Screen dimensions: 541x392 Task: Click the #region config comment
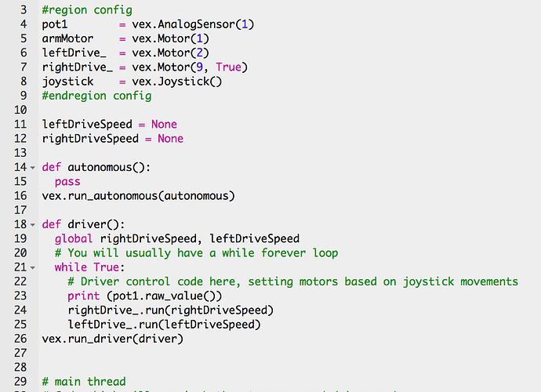tap(87, 10)
